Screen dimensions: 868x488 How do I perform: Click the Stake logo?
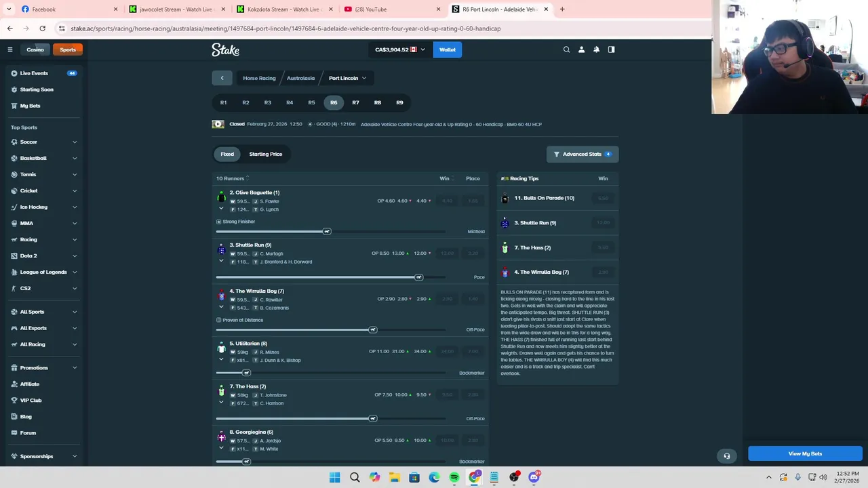225,49
